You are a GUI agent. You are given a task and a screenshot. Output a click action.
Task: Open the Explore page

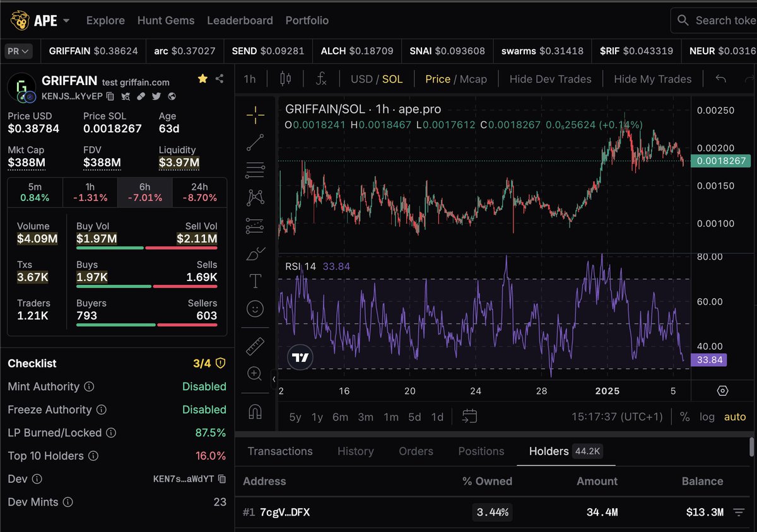point(105,21)
